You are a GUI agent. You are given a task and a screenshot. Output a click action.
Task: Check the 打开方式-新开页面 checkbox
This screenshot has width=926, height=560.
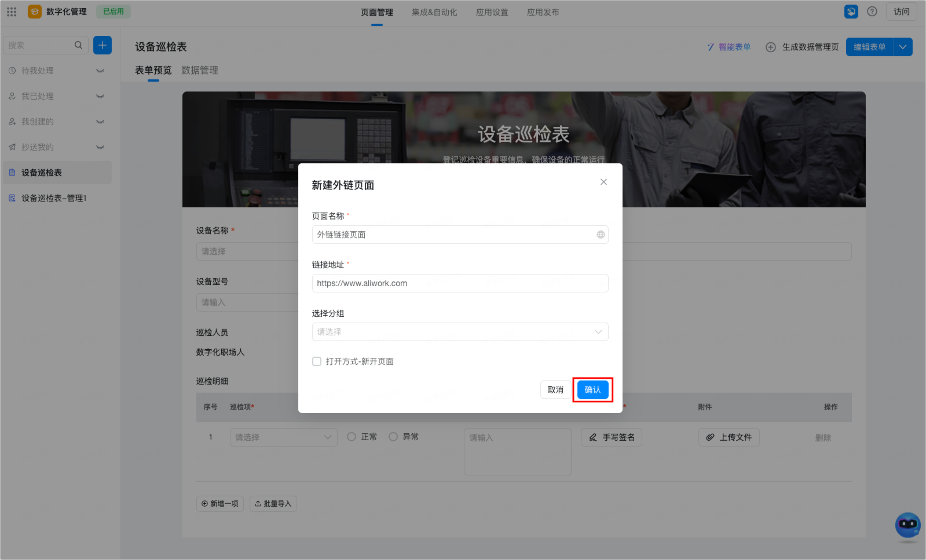pyautogui.click(x=317, y=361)
